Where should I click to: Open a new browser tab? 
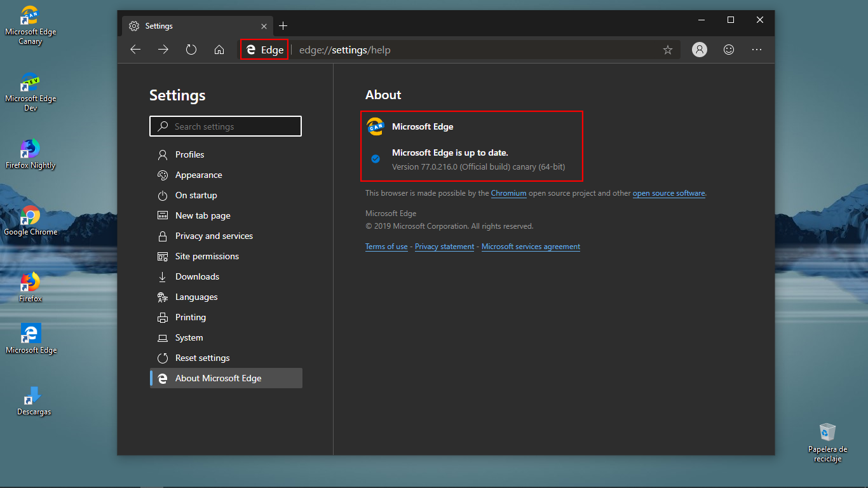(x=283, y=25)
